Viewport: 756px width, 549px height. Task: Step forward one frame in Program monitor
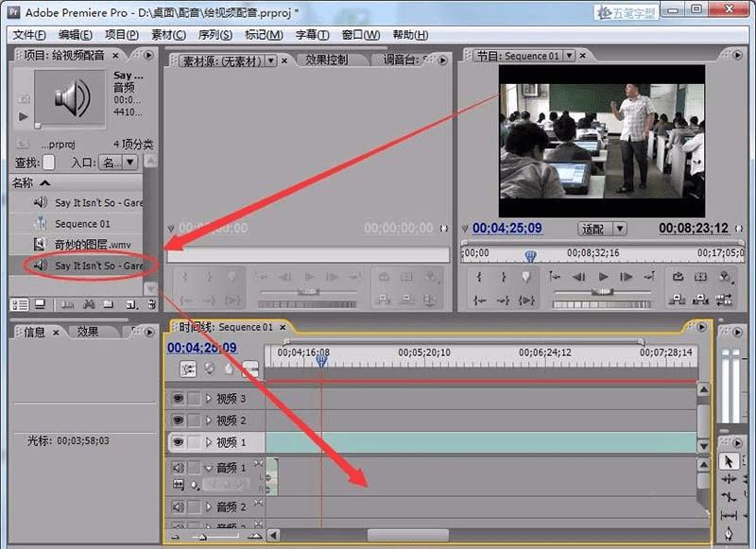626,277
